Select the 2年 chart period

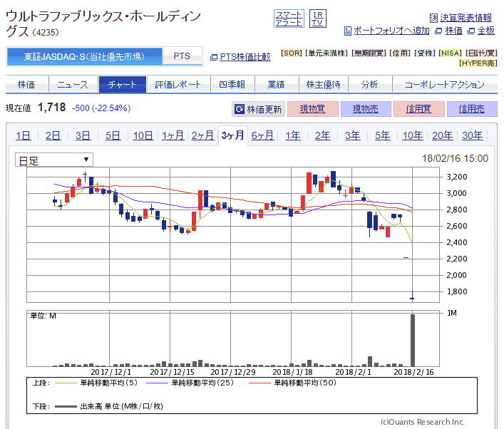323,135
